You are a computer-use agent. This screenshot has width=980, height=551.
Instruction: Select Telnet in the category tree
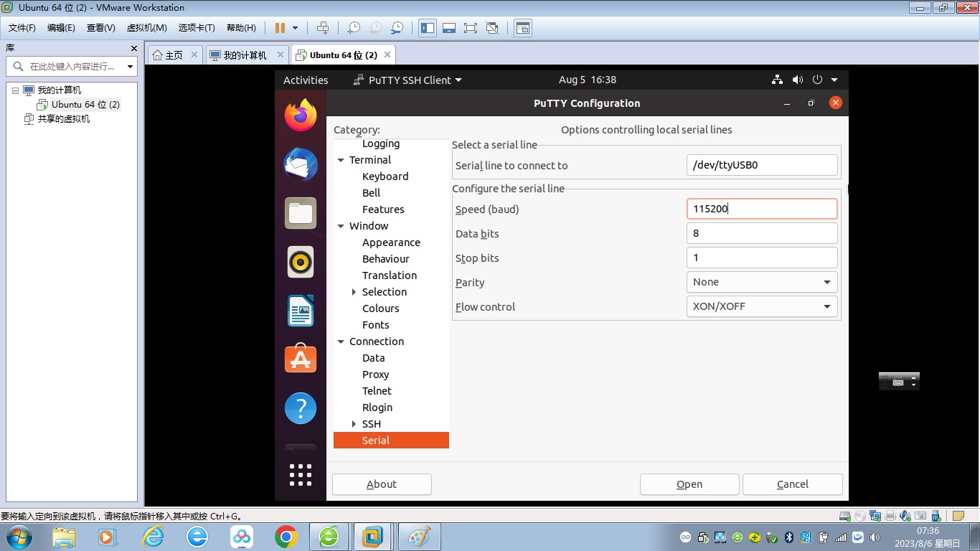[x=377, y=391]
